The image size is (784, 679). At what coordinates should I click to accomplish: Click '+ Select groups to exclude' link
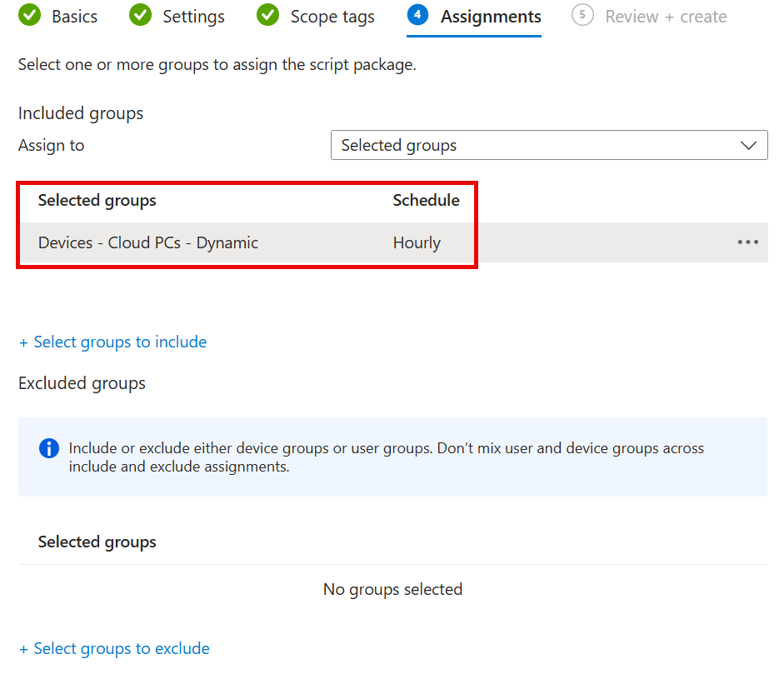tap(114, 648)
